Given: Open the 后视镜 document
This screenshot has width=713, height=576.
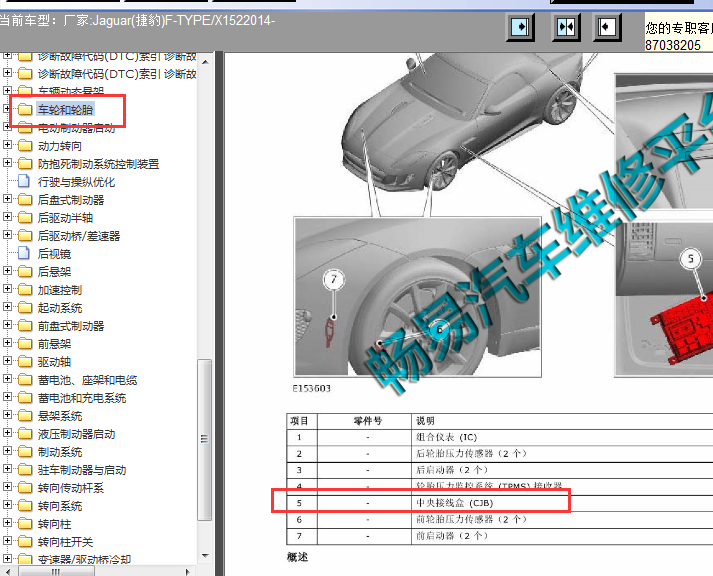Looking at the screenshot, I should click(55, 254).
